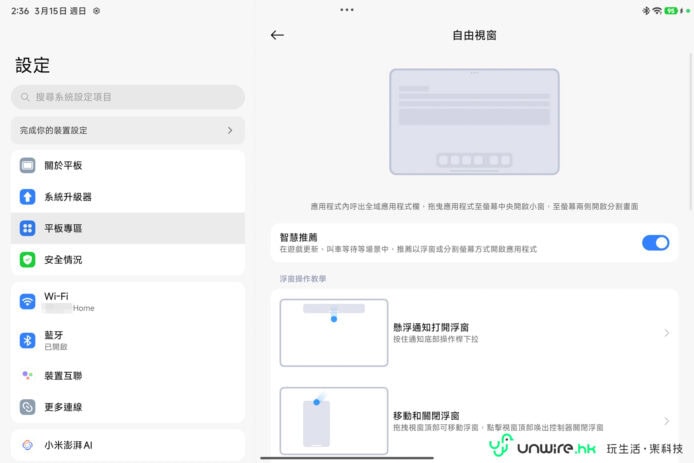The image size is (694, 463).
Task: Expand 懸浮通知打開浮窗 tutorial chevron
Action: (667, 333)
